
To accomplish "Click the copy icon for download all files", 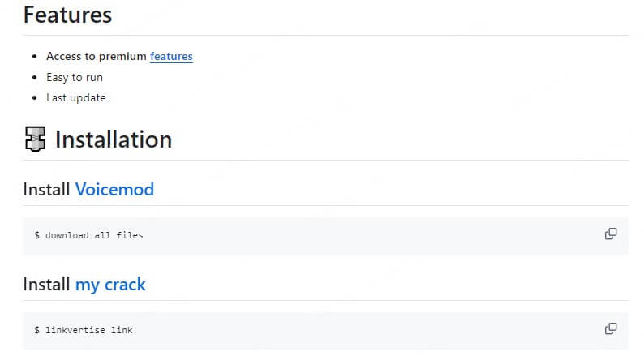I will (610, 234).
